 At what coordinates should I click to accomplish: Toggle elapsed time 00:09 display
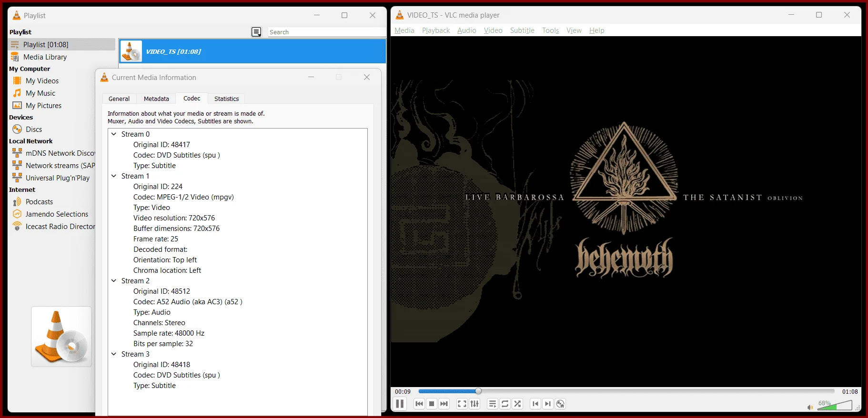click(x=403, y=391)
